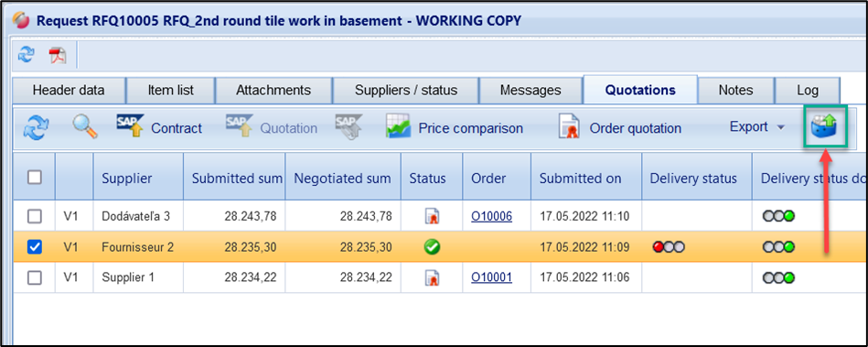Create SAP Contract from quotation
Image resolution: width=868 pixels, height=347 pixels.
click(x=159, y=128)
